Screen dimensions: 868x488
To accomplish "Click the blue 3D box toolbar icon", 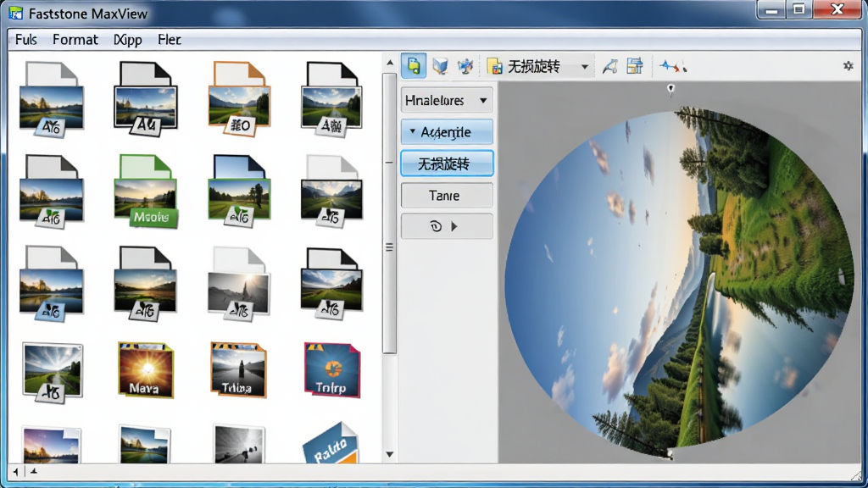I will point(440,66).
